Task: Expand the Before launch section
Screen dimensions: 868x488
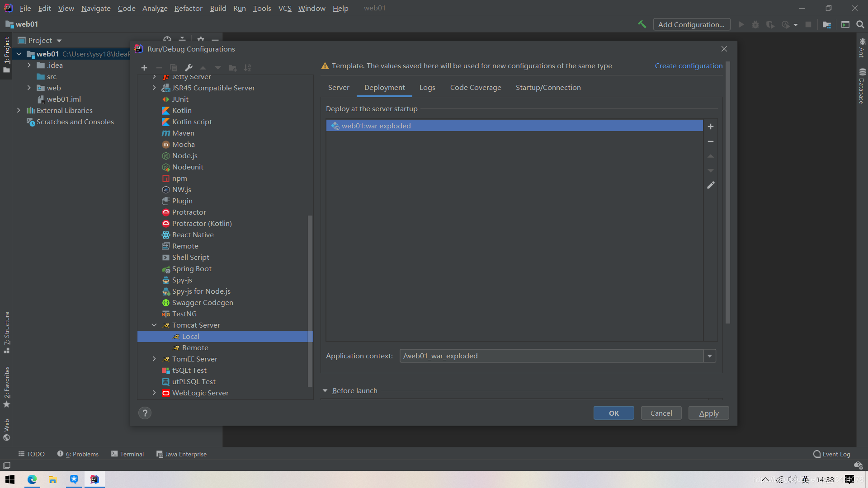Action: click(325, 390)
